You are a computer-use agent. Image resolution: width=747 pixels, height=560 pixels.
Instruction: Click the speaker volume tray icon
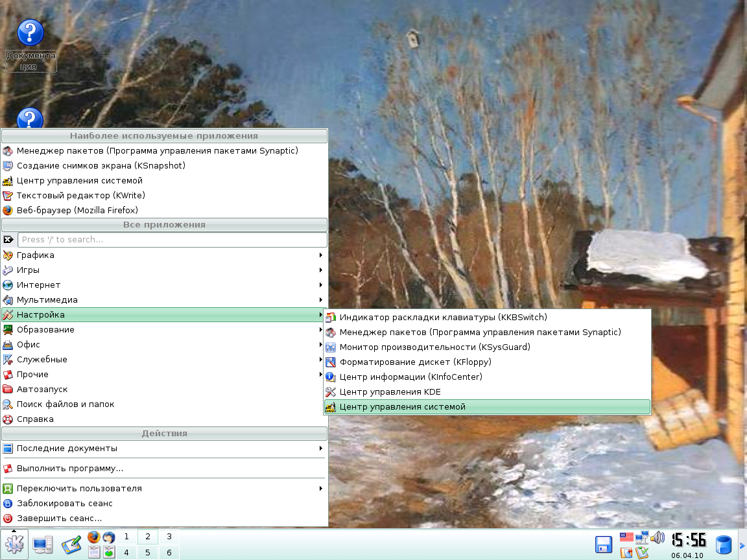tap(658, 537)
